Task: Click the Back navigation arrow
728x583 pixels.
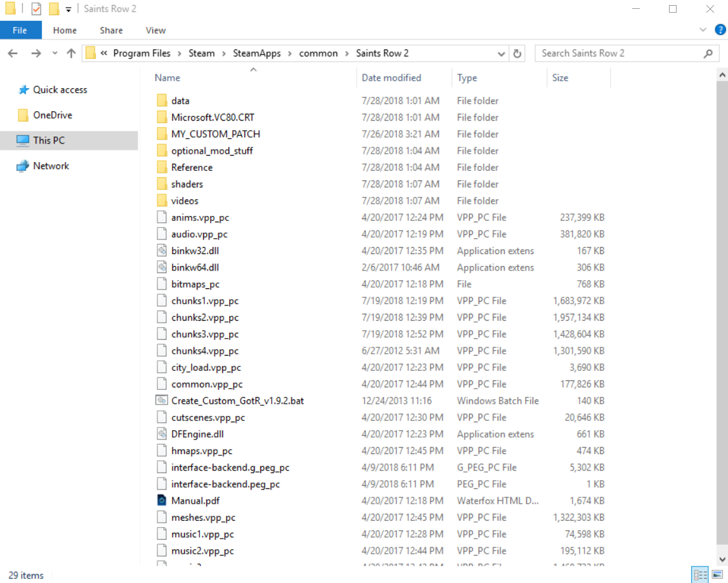Action: (x=13, y=53)
